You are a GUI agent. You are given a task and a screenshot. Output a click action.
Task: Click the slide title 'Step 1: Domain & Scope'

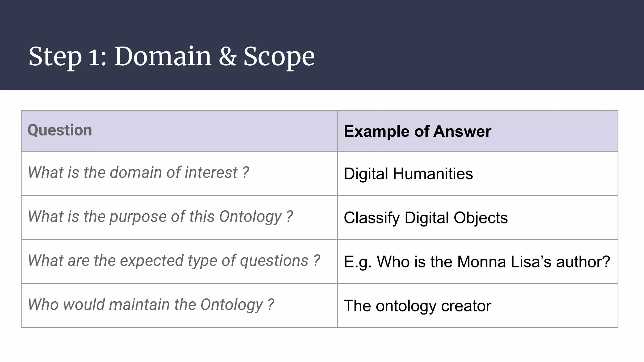tap(171, 57)
